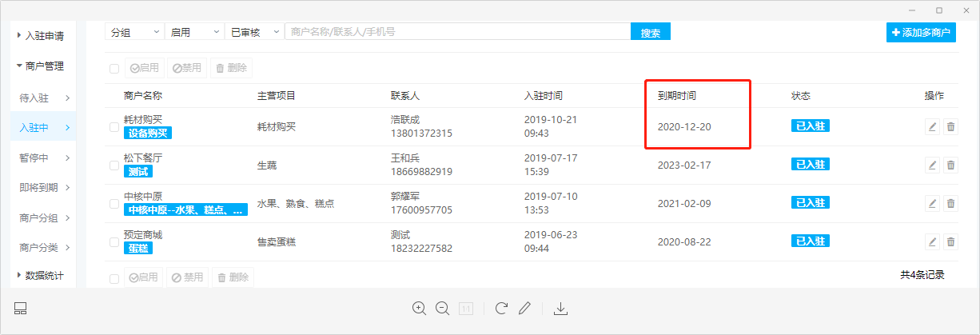Image resolution: width=980 pixels, height=335 pixels.
Task: Tick the checkbox for 预定商城
Action: pos(114,242)
